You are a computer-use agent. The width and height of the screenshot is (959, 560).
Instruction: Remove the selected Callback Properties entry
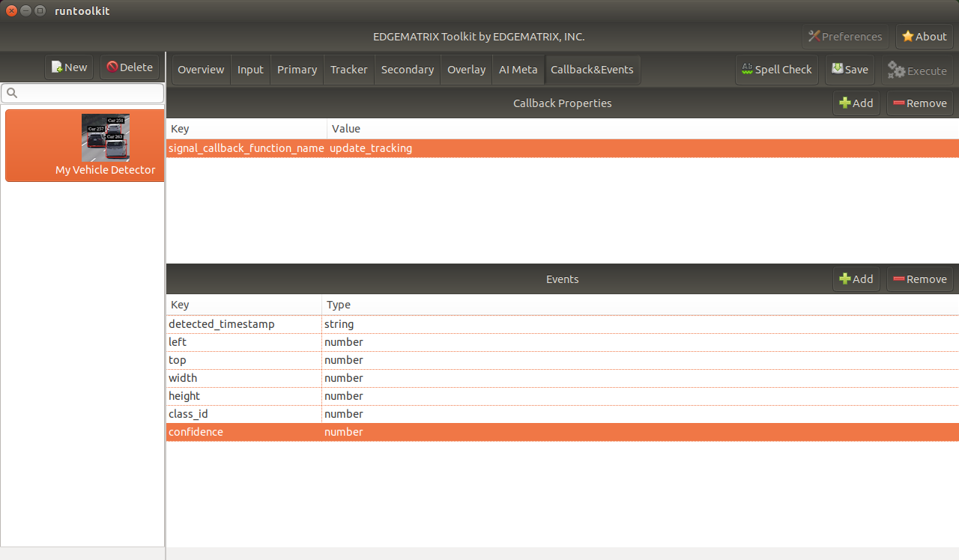pos(920,103)
